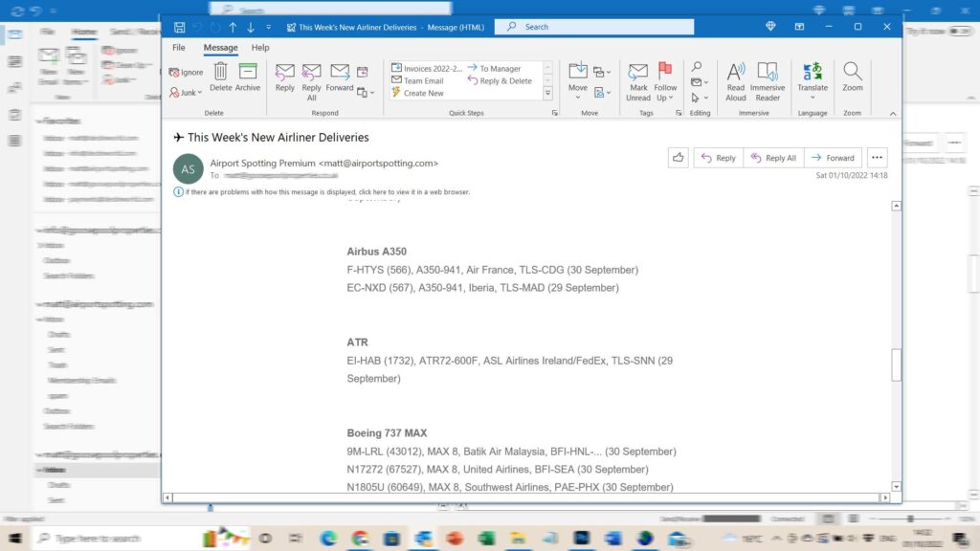980x551 pixels.
Task: Switch to the Help tab
Action: pos(260,48)
